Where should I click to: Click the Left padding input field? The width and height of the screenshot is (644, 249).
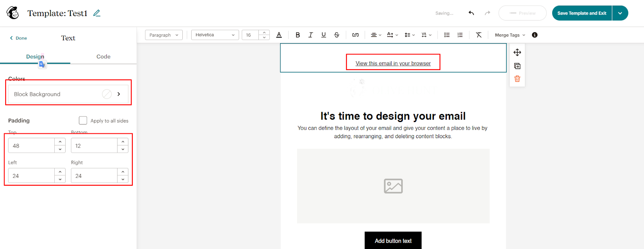coord(31,176)
